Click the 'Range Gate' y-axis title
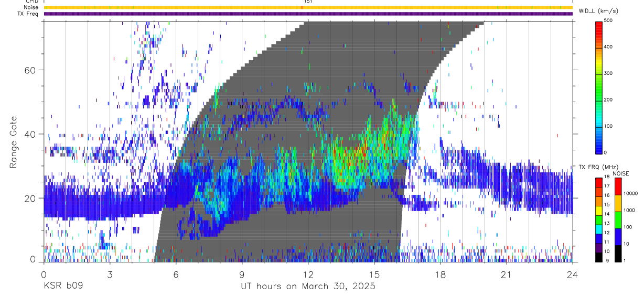The image size is (644, 297). pos(13,142)
